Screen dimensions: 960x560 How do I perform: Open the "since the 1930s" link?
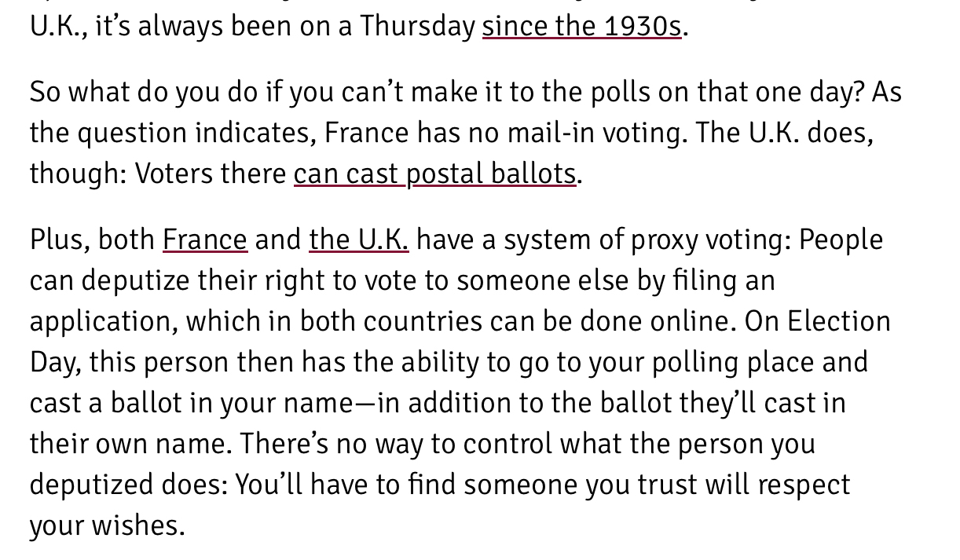click(581, 27)
